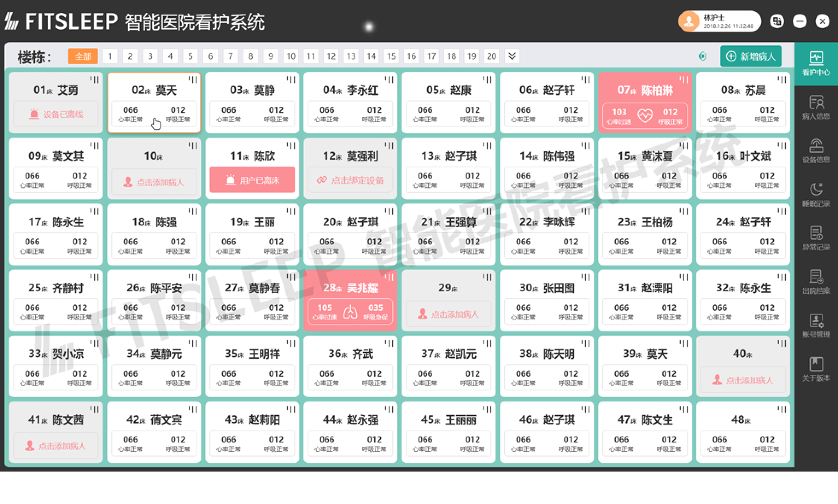Viewport: 838px width, 504px height.
Task: Switch to 看护中心 monitoring center tab
Action: coord(816,63)
